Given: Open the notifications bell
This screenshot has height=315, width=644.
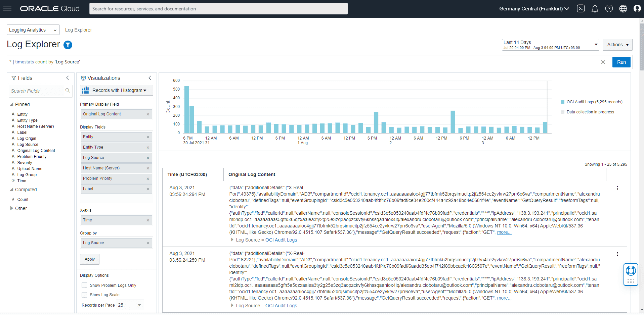Looking at the screenshot, I should coord(595,9).
